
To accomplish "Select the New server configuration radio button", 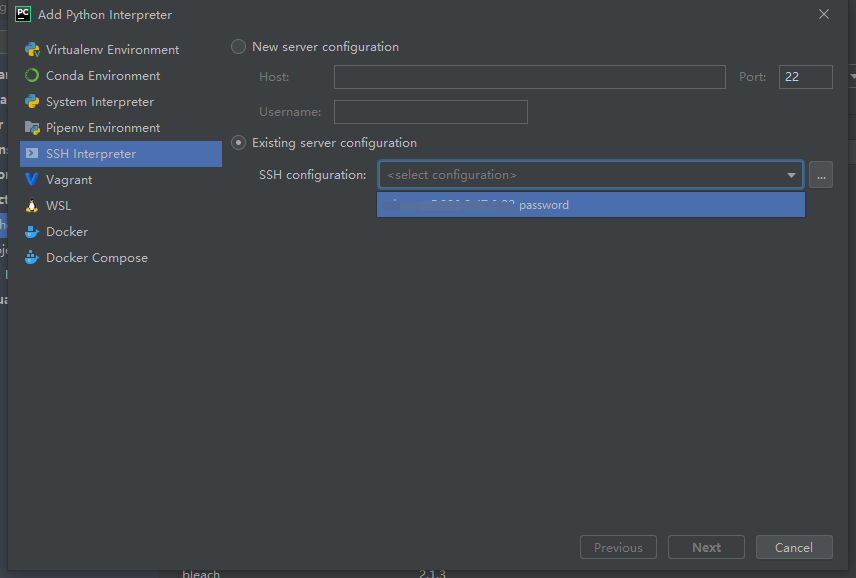I will (x=238, y=46).
